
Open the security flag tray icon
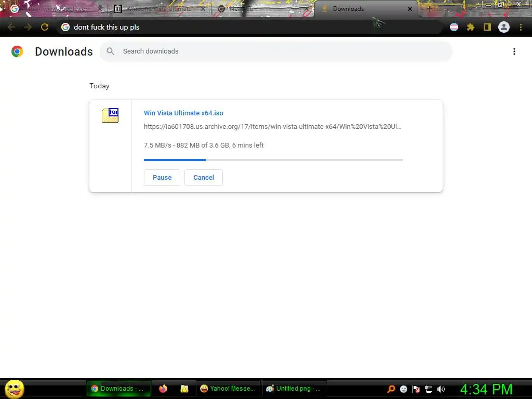click(x=416, y=389)
